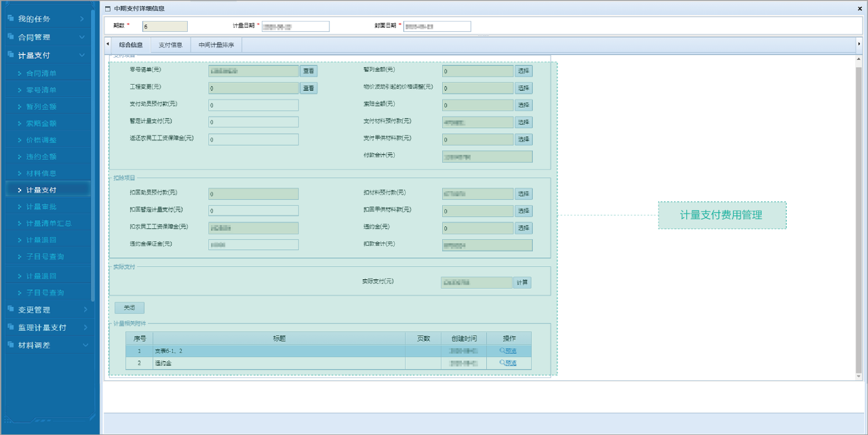Click the 暂定计量支付(元) input field
Screen dimensions: 868x435
(x=254, y=122)
